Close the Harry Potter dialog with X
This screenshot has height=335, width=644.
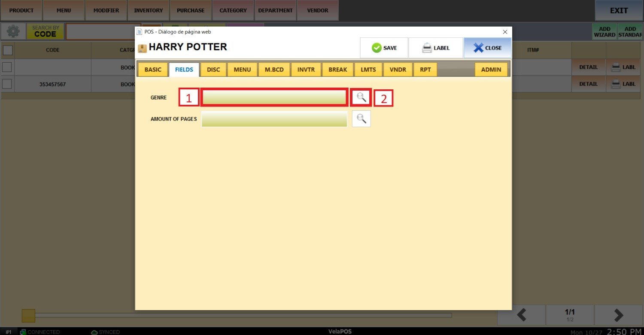pos(487,48)
